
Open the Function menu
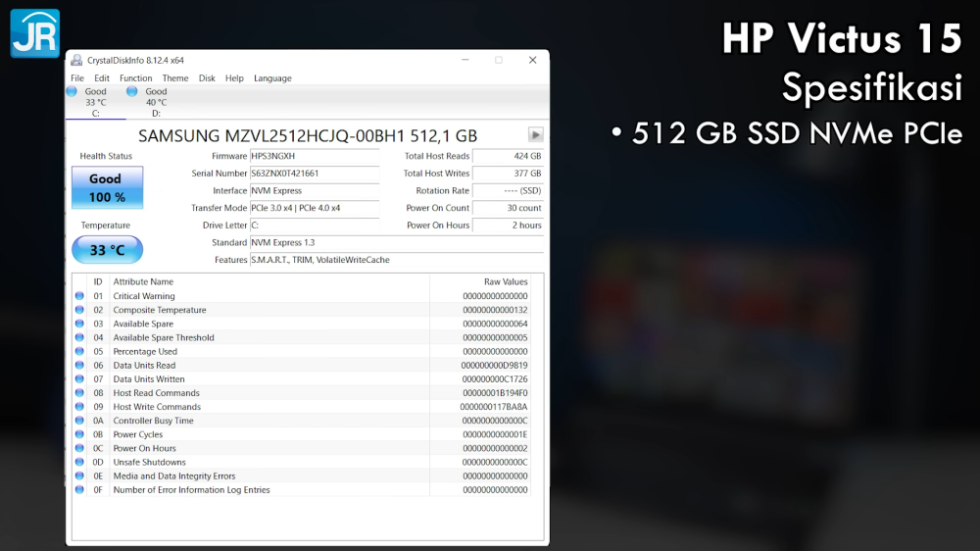point(135,78)
